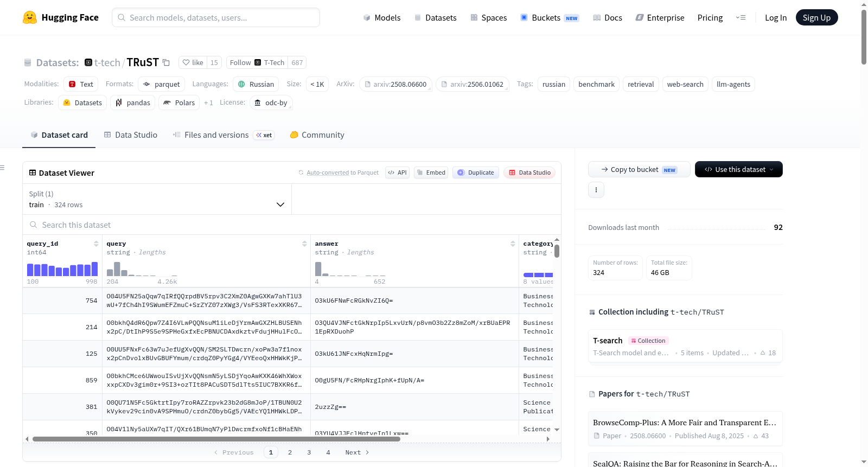Open the Community tab
This screenshot has height=467, width=868.
click(x=317, y=135)
